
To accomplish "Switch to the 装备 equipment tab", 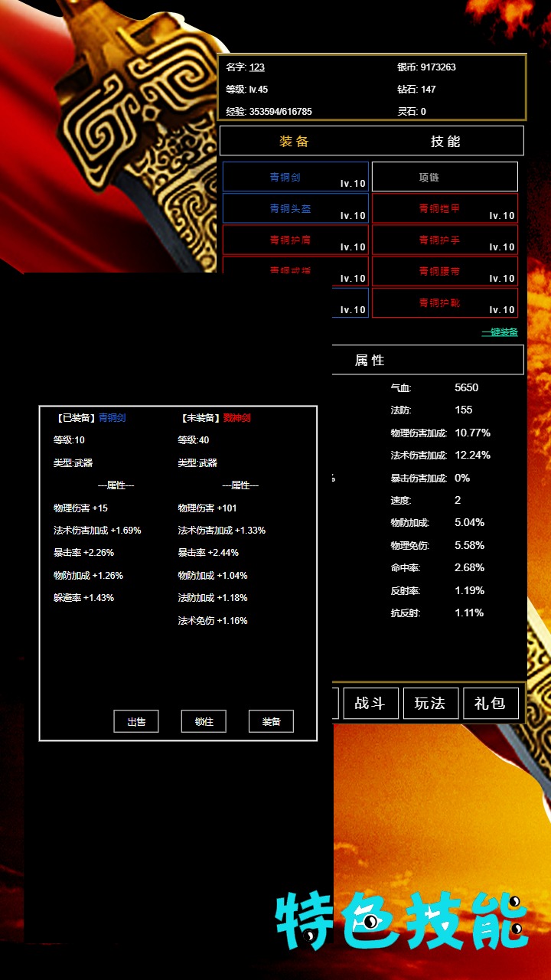I will click(x=295, y=142).
